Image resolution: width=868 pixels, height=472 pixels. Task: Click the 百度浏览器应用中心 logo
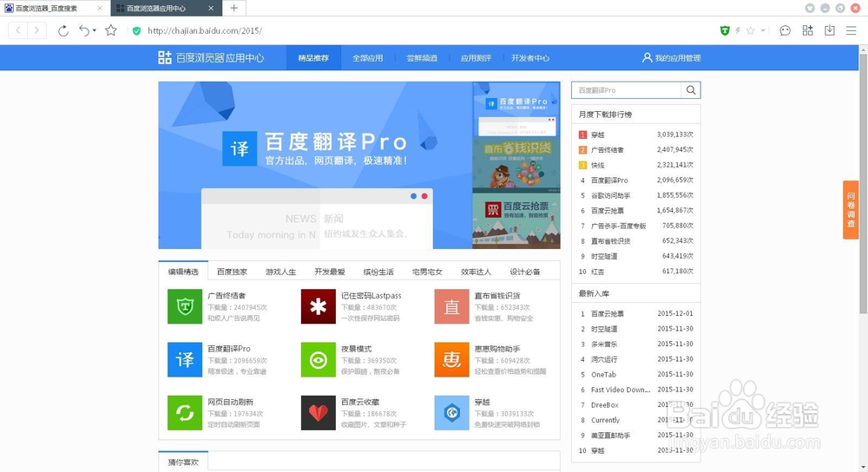(x=211, y=57)
